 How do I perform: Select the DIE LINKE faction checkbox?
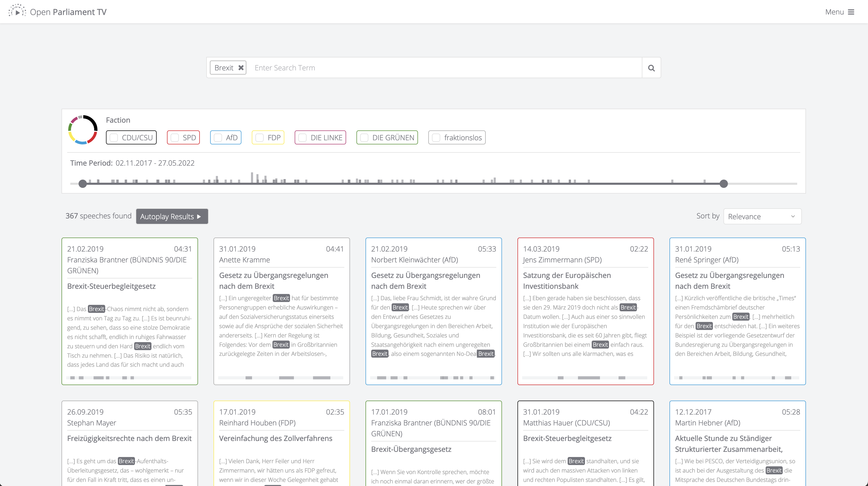pos(303,138)
